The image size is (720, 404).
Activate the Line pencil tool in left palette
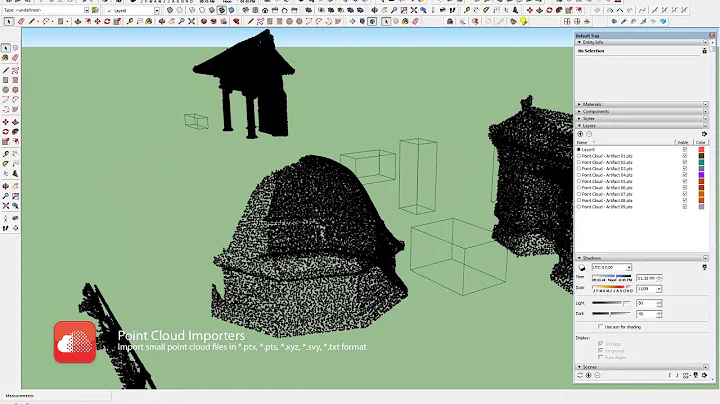(6, 70)
